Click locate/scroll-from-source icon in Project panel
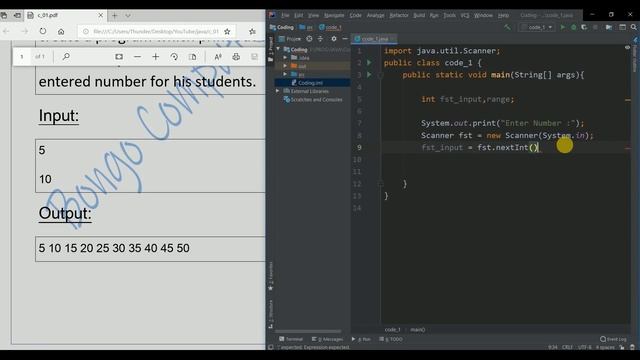Viewport: 640px width, 360px height. (309, 39)
